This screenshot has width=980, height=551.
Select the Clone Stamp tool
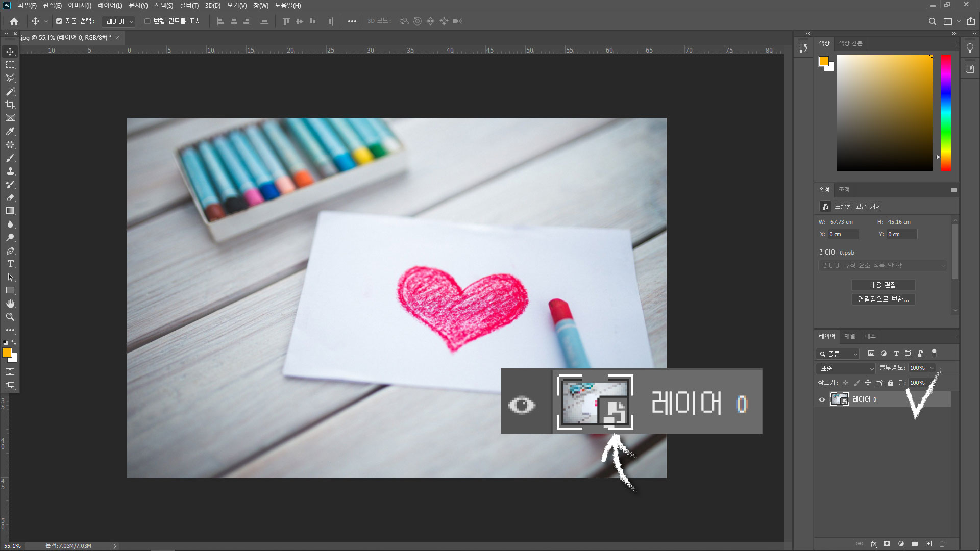pyautogui.click(x=10, y=171)
